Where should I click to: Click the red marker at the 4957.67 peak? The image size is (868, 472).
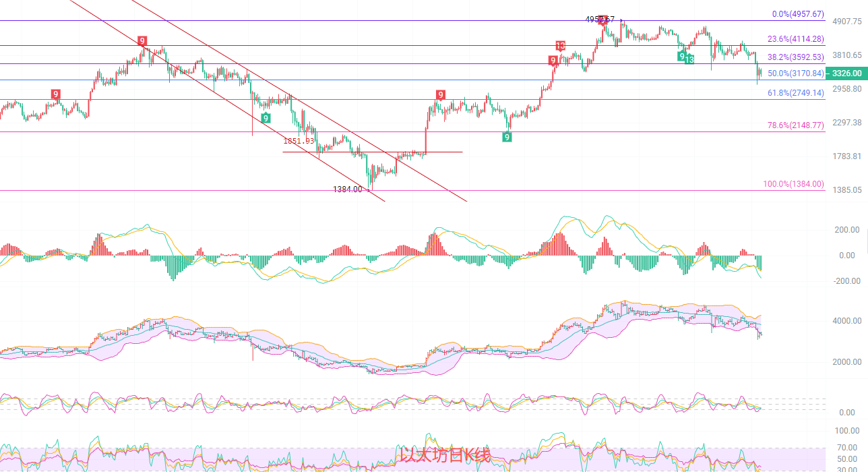(x=604, y=20)
